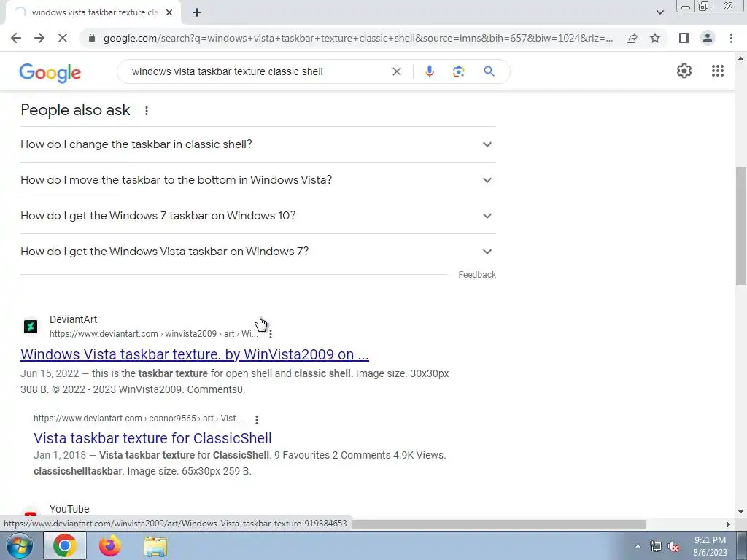Start voice search with microphone
This screenshot has width=747, height=560.
[429, 71]
